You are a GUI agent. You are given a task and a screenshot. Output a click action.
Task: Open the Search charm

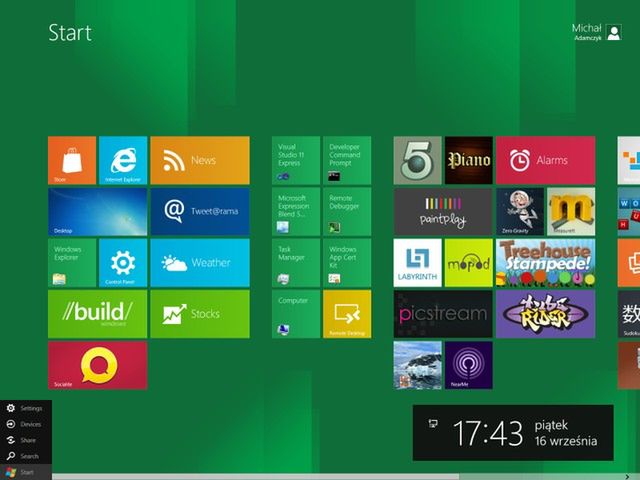tap(26, 456)
